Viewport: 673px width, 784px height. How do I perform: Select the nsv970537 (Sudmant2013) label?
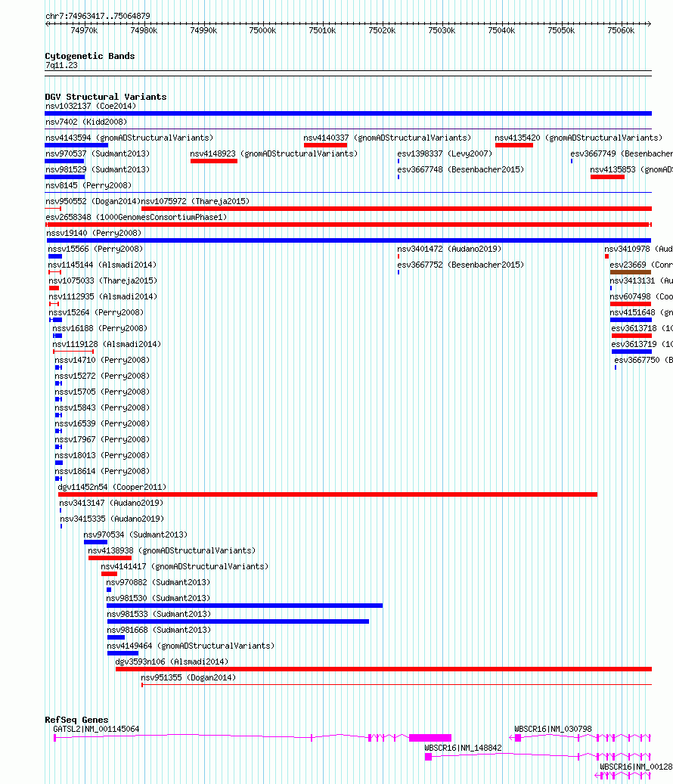pos(98,154)
